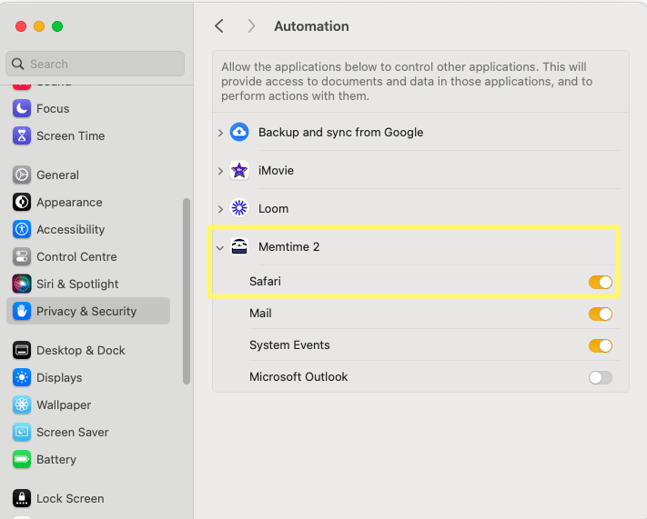Click the Microsoft Outlook label
The height and width of the screenshot is (519, 647).
[x=298, y=377]
